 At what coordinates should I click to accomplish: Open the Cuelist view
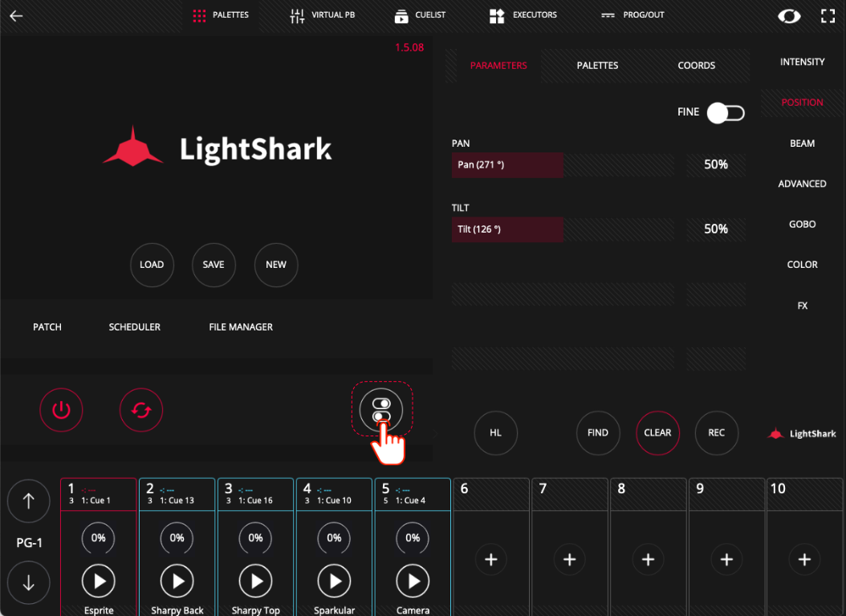point(420,15)
